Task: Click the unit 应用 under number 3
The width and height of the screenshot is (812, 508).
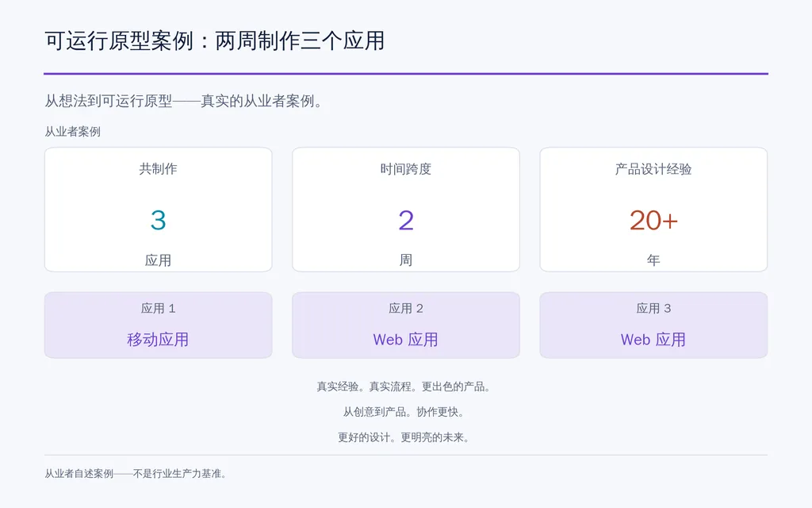Action: pyautogui.click(x=158, y=260)
